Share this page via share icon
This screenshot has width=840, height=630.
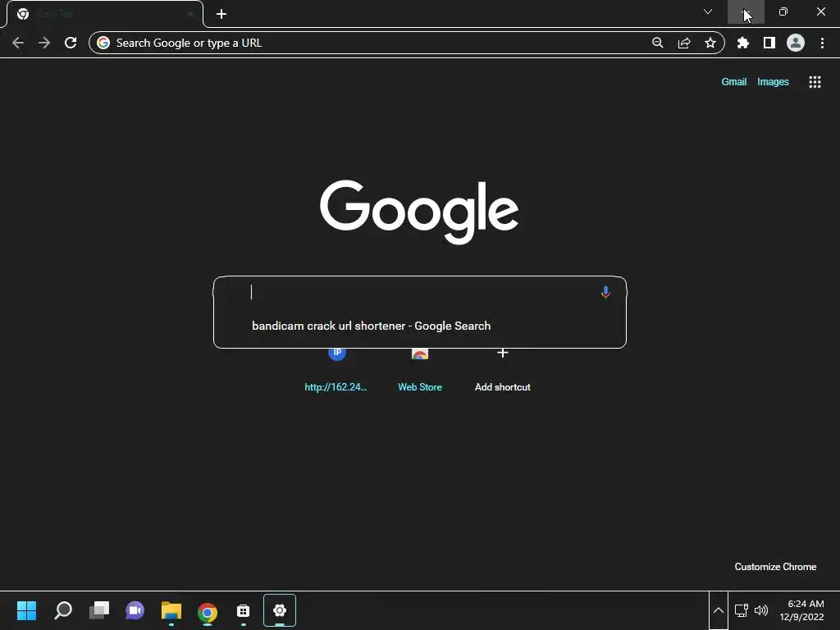(x=684, y=43)
